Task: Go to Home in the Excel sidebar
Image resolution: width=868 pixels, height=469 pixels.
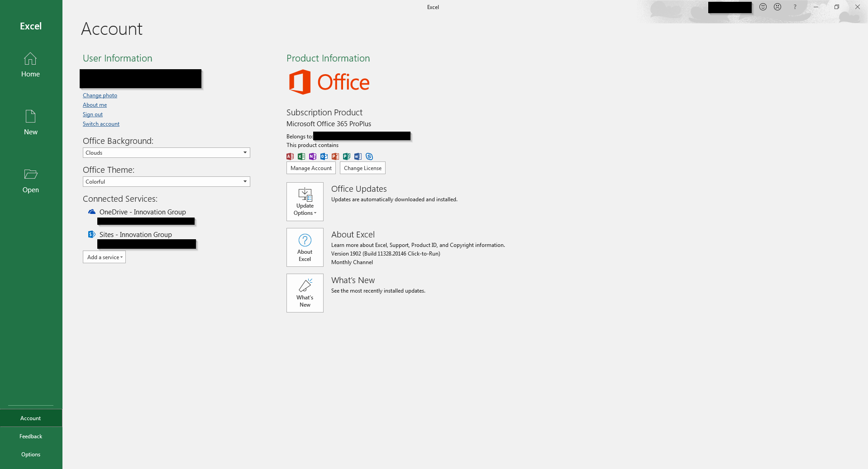Action: point(30,65)
